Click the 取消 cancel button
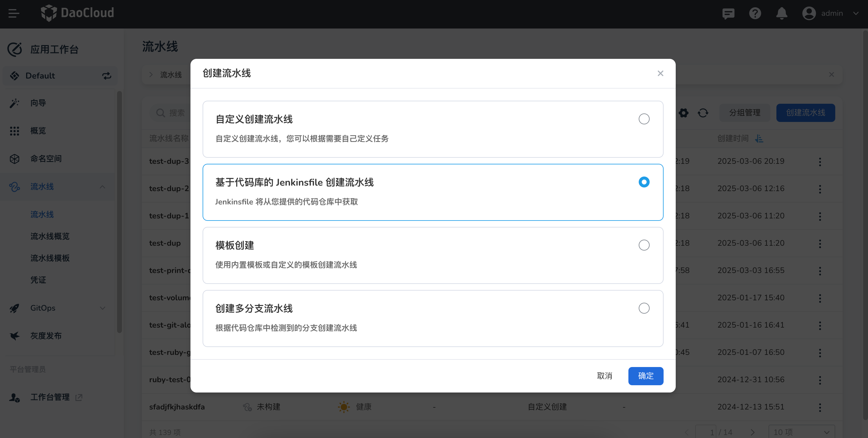This screenshot has width=868, height=438. click(x=604, y=376)
